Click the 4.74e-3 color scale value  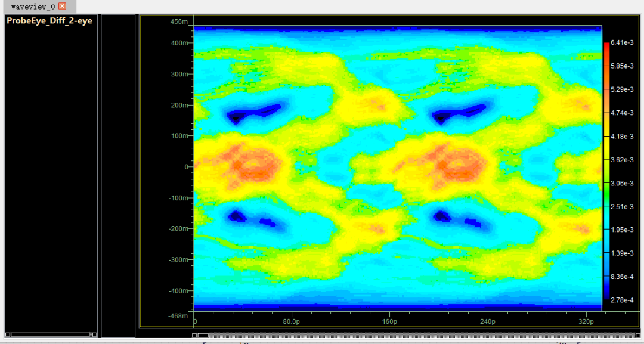[623, 113]
